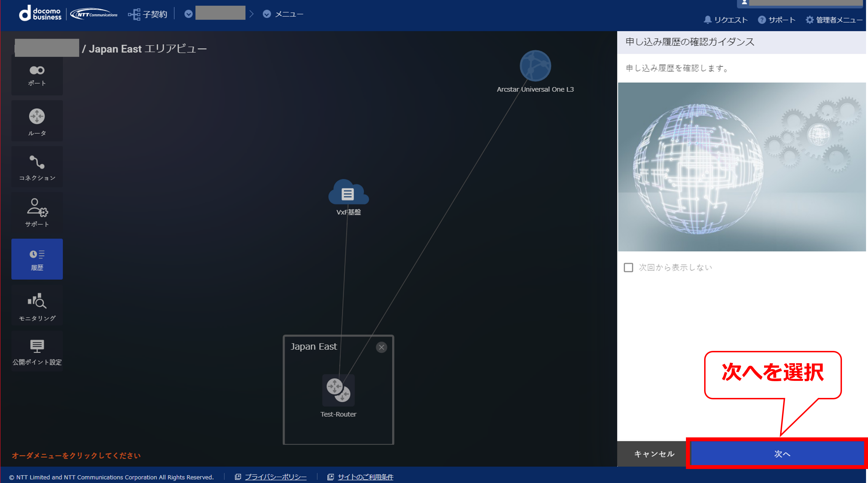The height and width of the screenshot is (483, 868).
Task: Click the Japan East エリアビュー title
Action: pyautogui.click(x=148, y=49)
